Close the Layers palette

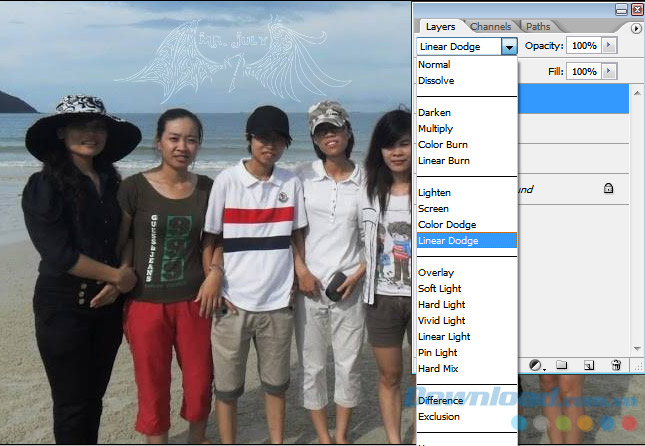coord(637,9)
